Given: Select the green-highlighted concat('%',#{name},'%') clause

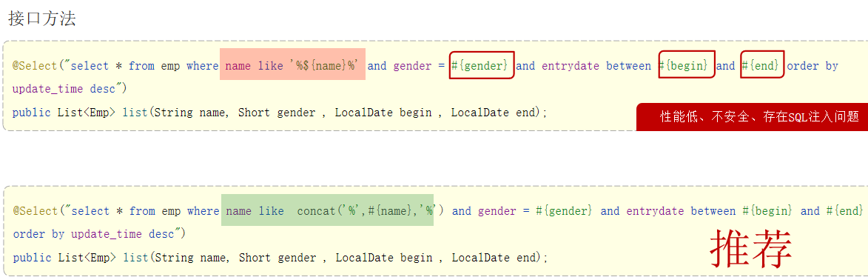Looking at the screenshot, I should 327,210.
